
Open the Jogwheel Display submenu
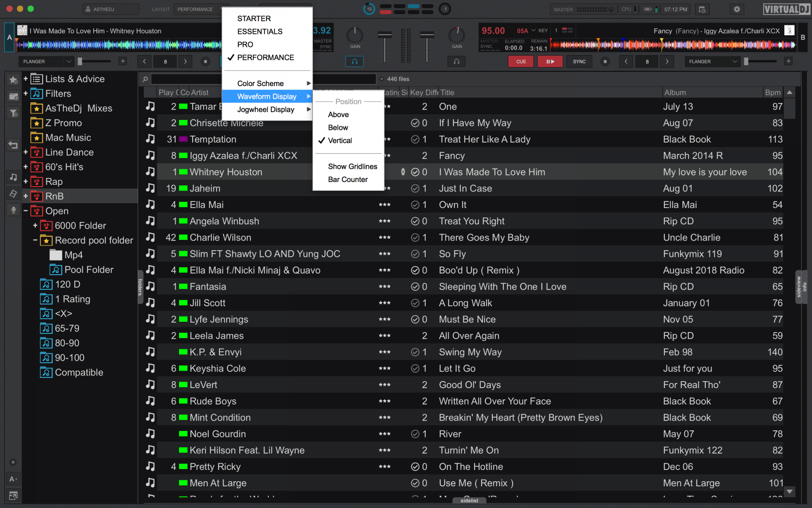point(267,110)
